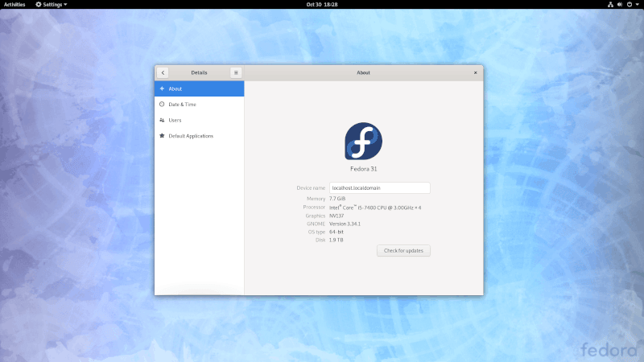Open the hamburger menu beside Details

click(236, 72)
